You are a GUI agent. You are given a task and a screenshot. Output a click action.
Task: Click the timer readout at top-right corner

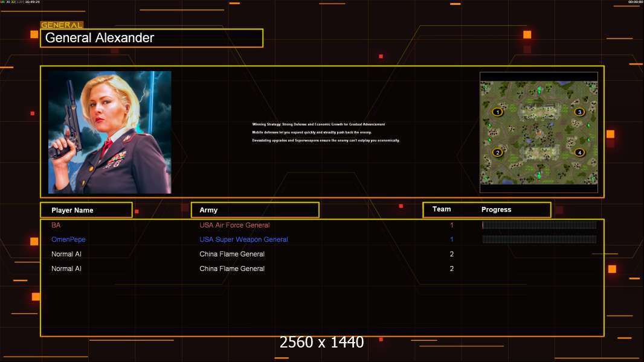tap(636, 2)
